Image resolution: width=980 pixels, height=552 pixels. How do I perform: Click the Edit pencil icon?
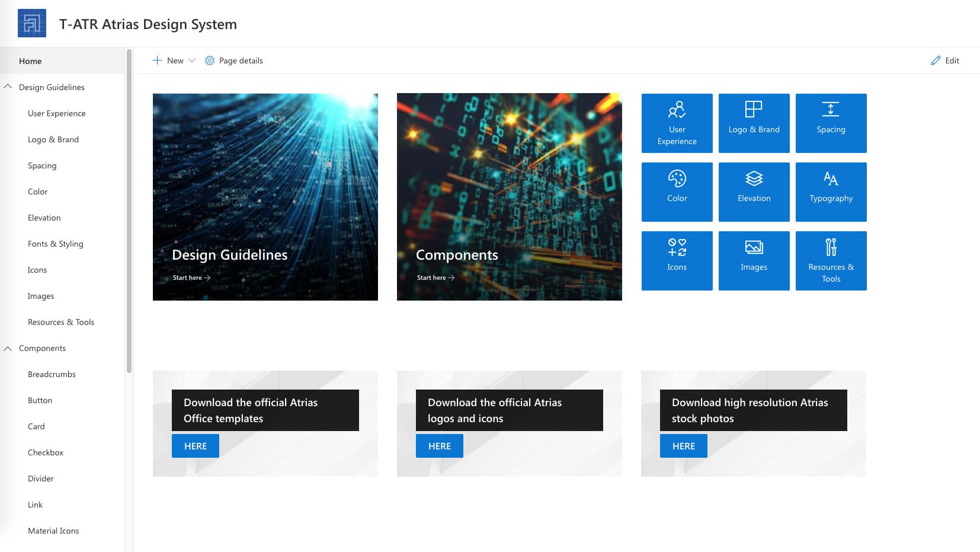point(936,60)
